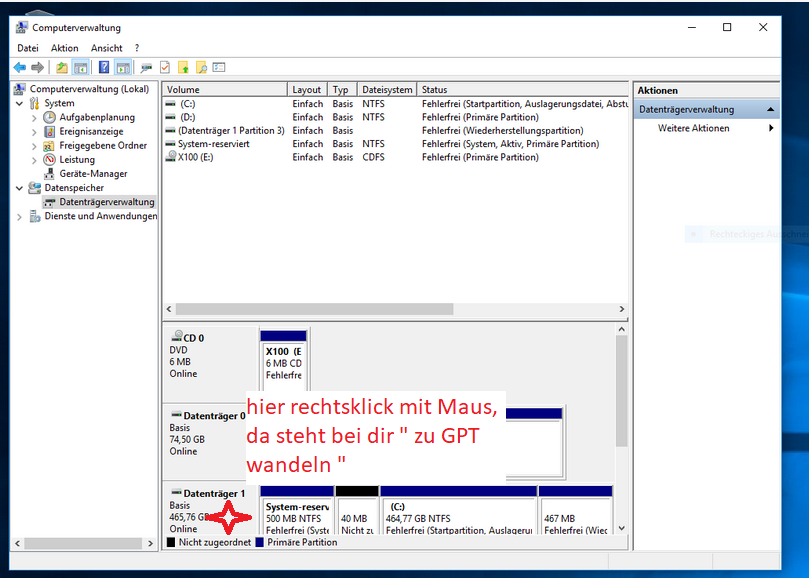Select the X100 (E:) CD partition block
The image size is (809, 578).
pos(283,361)
